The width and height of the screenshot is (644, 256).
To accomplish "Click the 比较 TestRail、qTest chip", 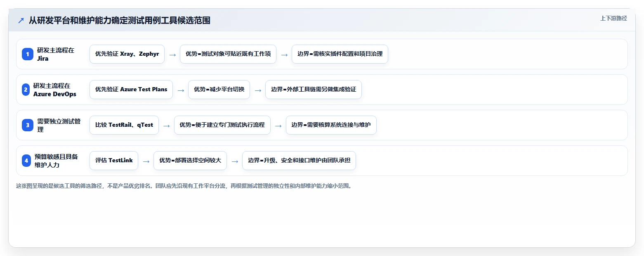I will 124,125.
